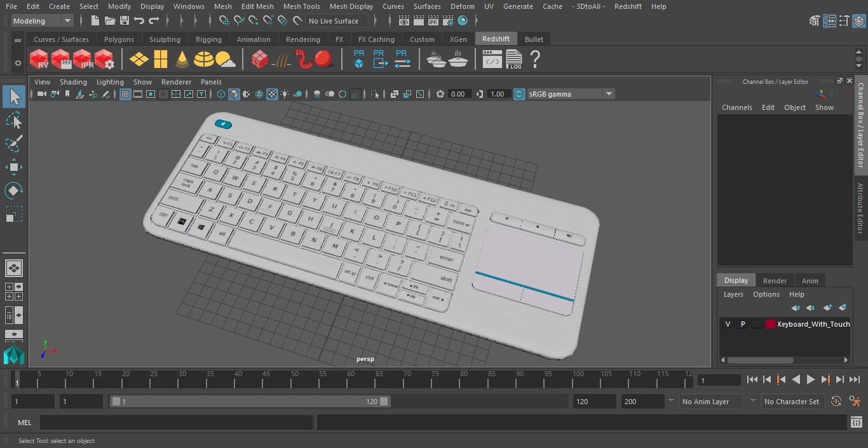Toggle playback P of Keyboard_With_Touch layer
This screenshot has height=448, width=868.
tap(742, 324)
